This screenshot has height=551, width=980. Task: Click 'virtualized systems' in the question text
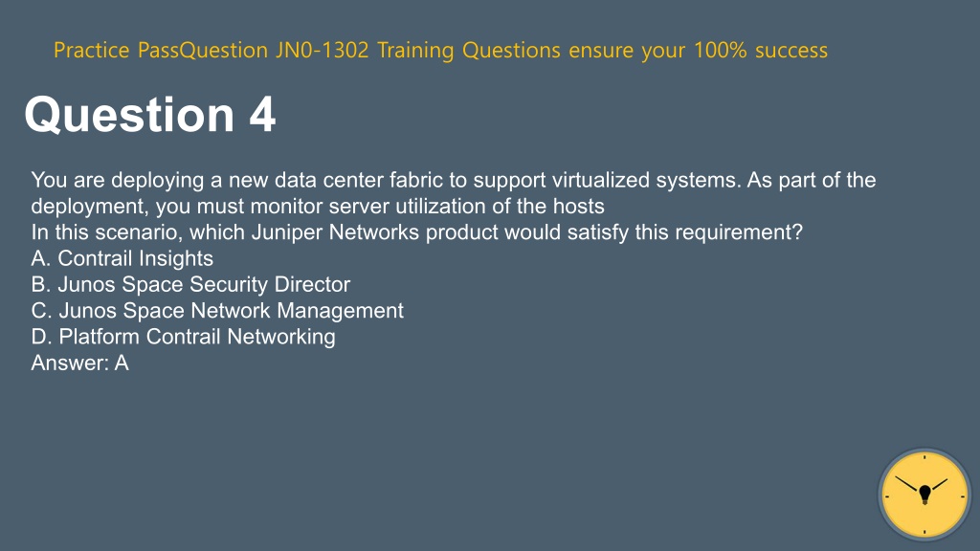[636, 180]
